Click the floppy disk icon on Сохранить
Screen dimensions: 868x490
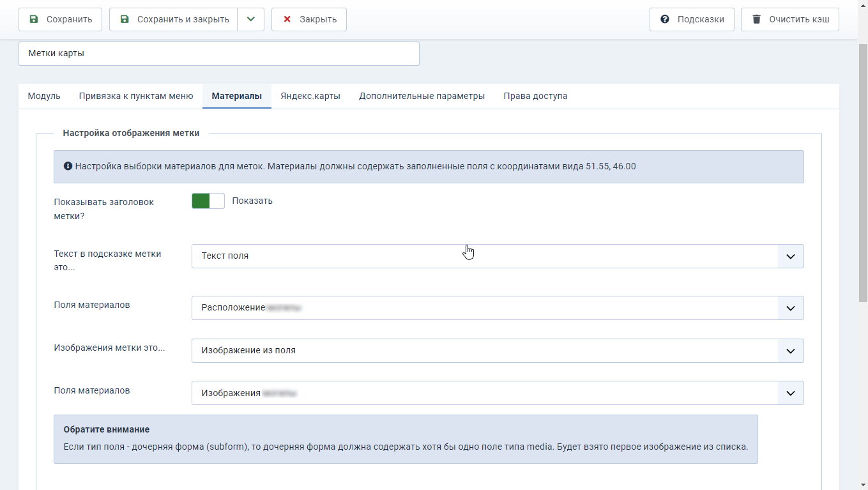pos(34,19)
